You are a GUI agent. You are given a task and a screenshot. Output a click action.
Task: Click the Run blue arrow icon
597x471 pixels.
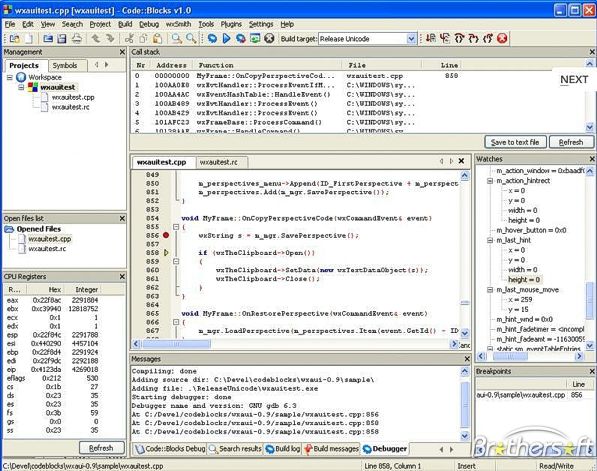227,38
